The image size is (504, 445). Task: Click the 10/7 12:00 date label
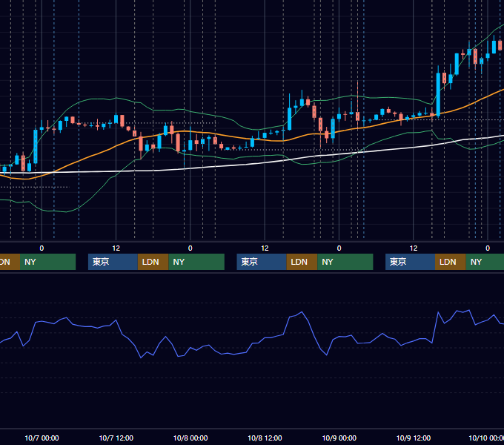click(116, 438)
